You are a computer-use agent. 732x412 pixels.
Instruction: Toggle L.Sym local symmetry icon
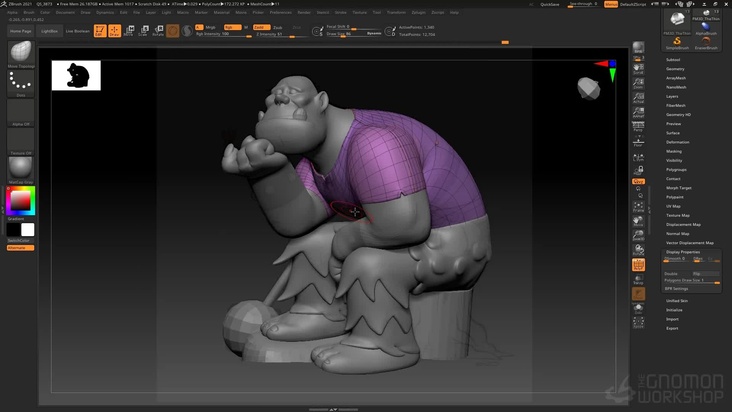pyautogui.click(x=638, y=158)
